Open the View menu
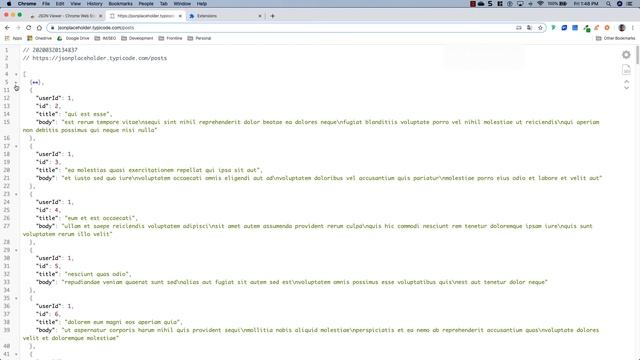The width and height of the screenshot is (640, 360). [x=76, y=4]
